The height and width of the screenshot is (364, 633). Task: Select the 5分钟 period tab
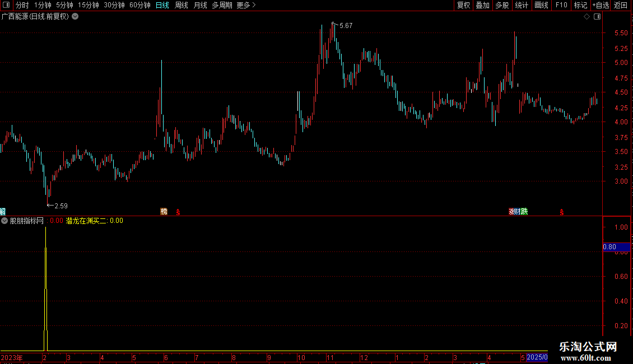[64, 5]
